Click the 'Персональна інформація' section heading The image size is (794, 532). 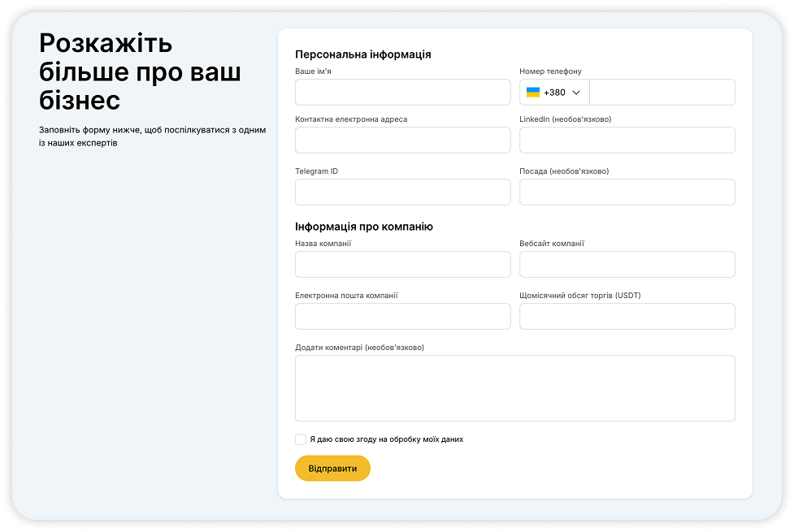click(x=362, y=54)
